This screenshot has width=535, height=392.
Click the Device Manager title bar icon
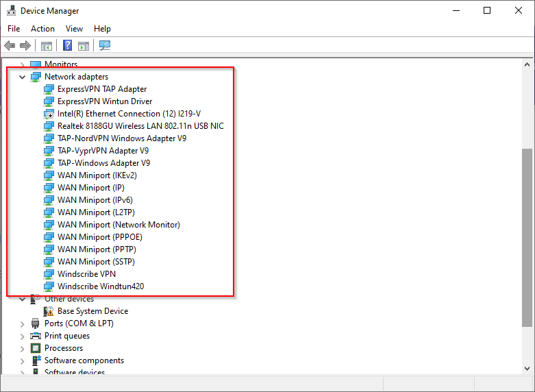11,10
